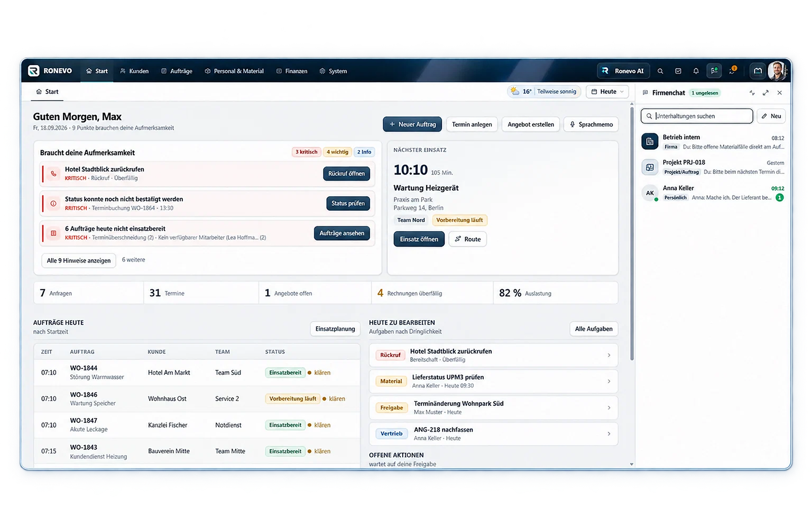Open the Finanzen menu
This screenshot has height=508, width=812.
point(292,71)
